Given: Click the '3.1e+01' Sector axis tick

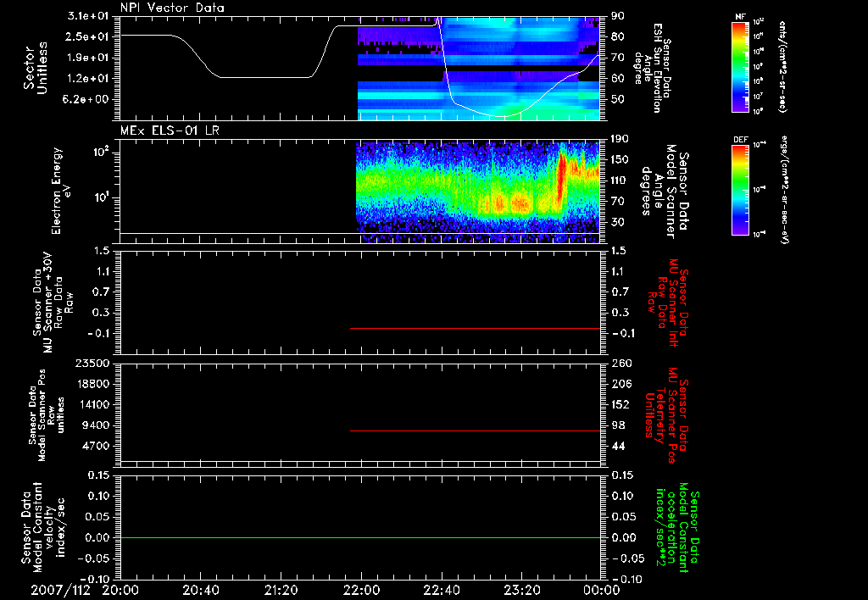Looking at the screenshot, I should pos(88,17).
